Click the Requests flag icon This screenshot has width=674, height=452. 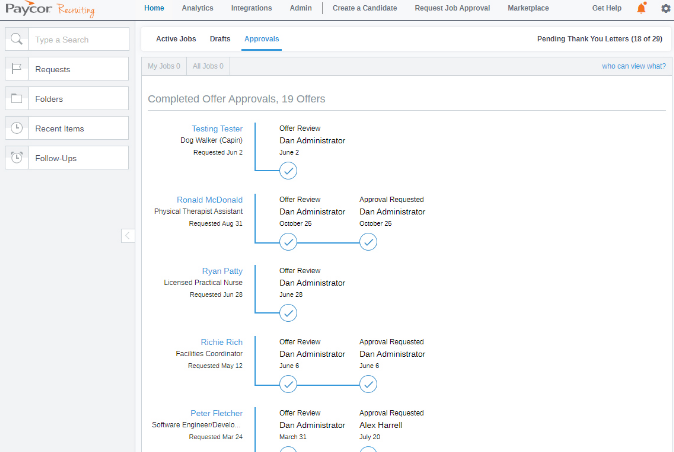[17, 69]
